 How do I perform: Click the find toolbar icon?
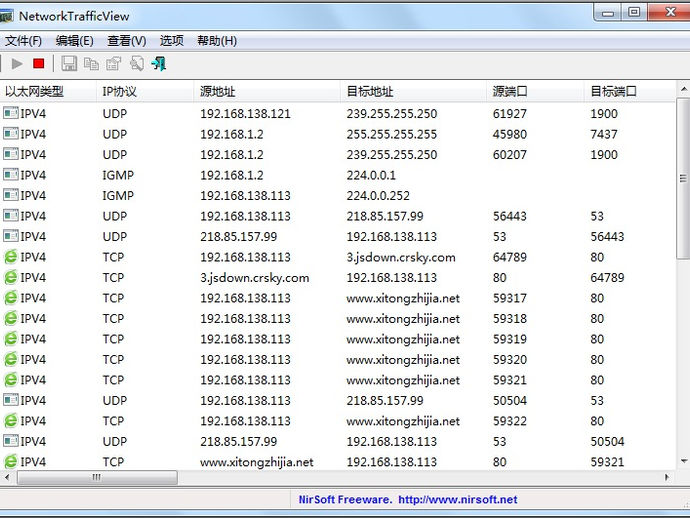[x=137, y=64]
